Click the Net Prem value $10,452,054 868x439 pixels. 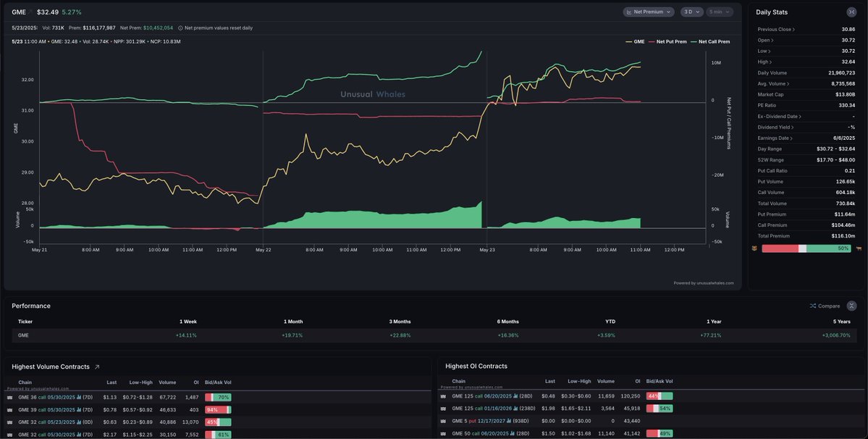pyautogui.click(x=158, y=28)
